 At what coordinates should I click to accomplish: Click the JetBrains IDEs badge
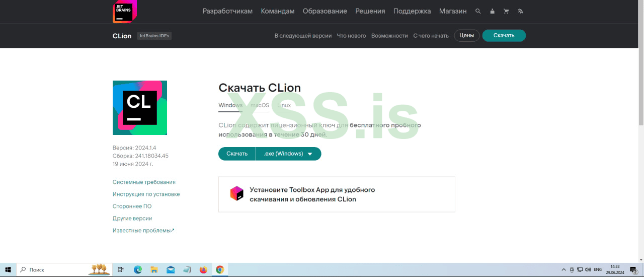click(x=154, y=36)
